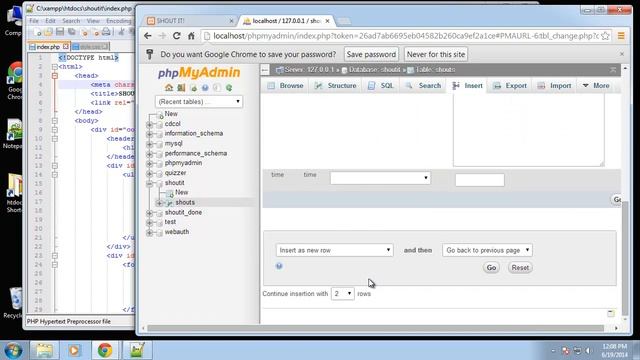
Task: Expand the webauth database node
Action: pyautogui.click(x=149, y=232)
